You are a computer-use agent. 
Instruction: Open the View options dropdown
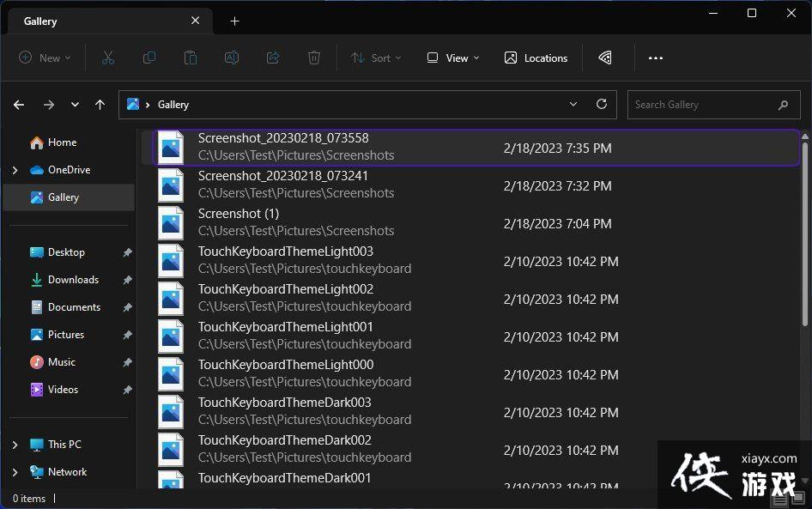coord(452,58)
